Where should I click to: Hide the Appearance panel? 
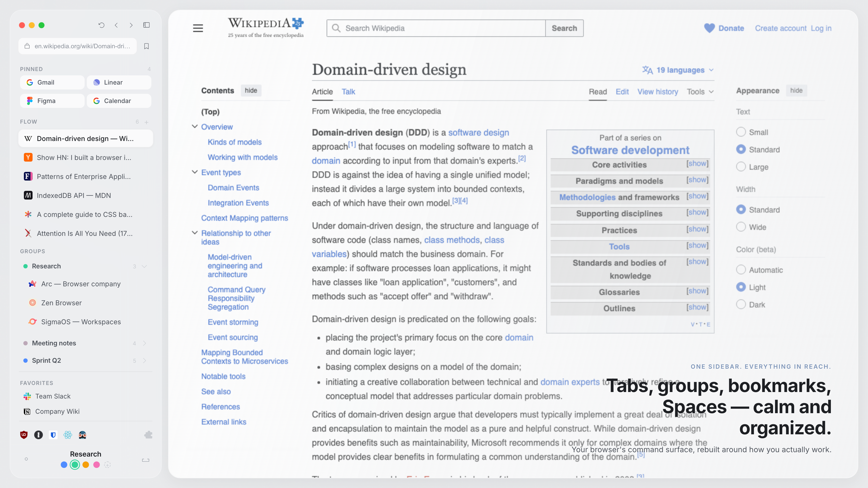coord(796,90)
